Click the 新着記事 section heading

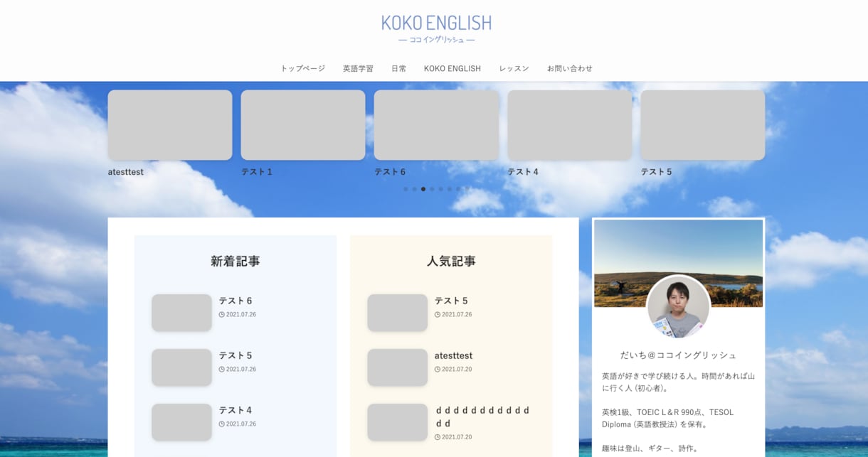pyautogui.click(x=235, y=261)
